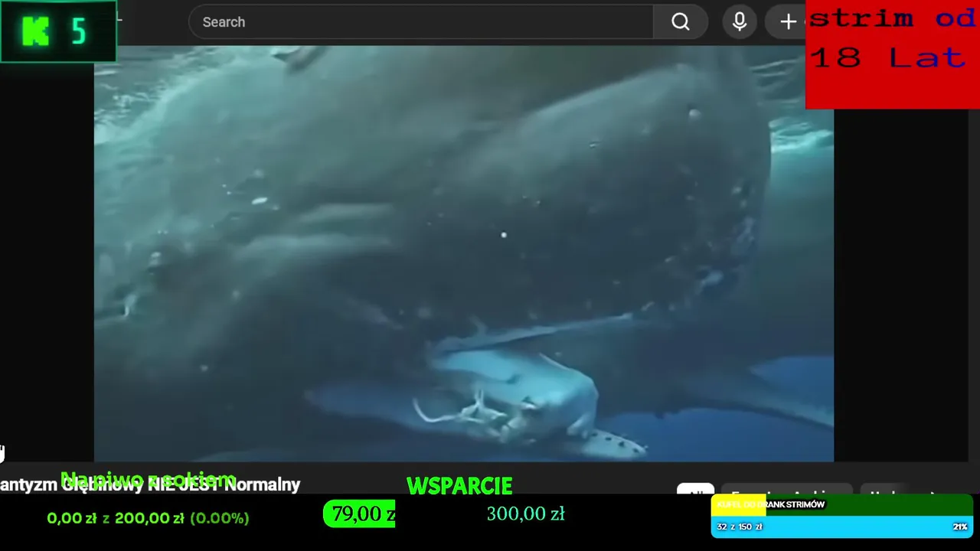Screen dimensions: 980x551
Task: Click the '32 z 150 zł' goal amount
Action: pos(740,527)
